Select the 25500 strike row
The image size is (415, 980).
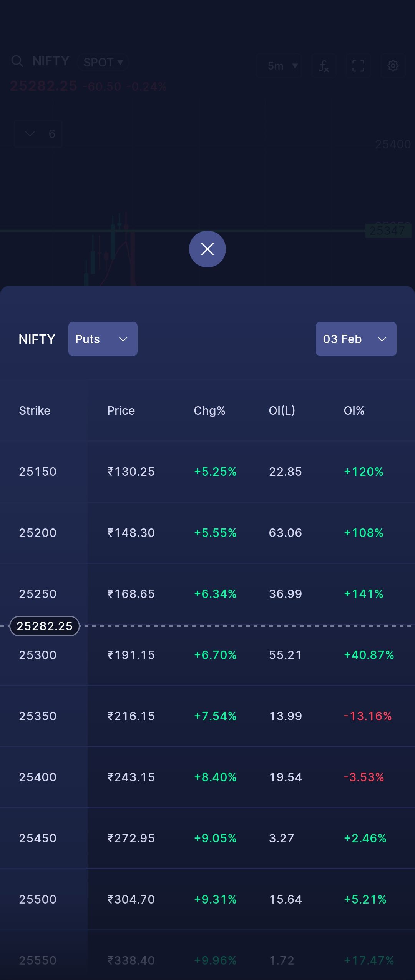point(207,899)
